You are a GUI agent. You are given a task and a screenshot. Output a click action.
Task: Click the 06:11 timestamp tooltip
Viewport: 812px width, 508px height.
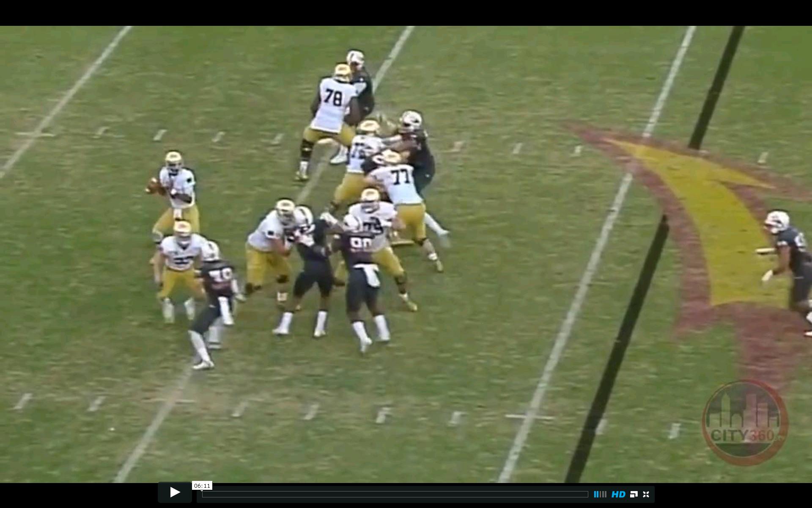tap(202, 486)
